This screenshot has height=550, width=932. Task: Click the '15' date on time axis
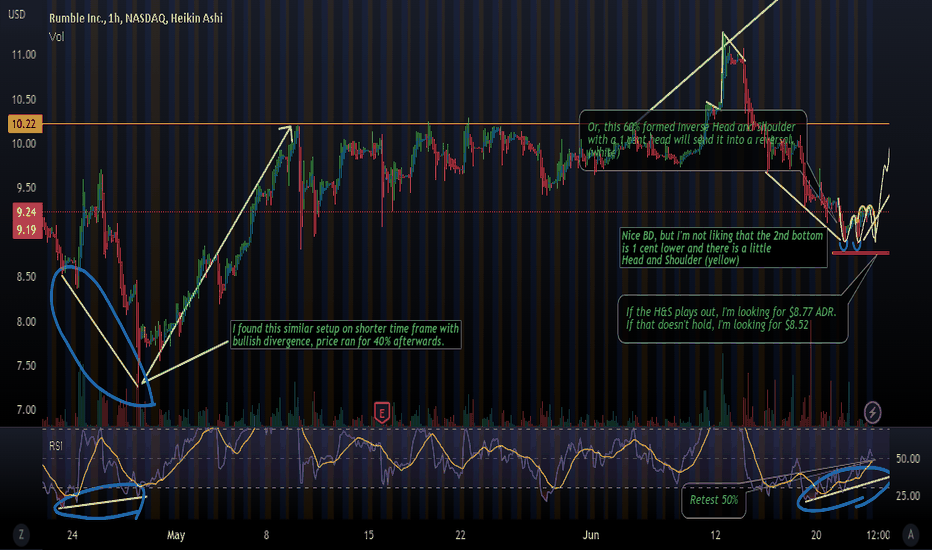click(369, 535)
